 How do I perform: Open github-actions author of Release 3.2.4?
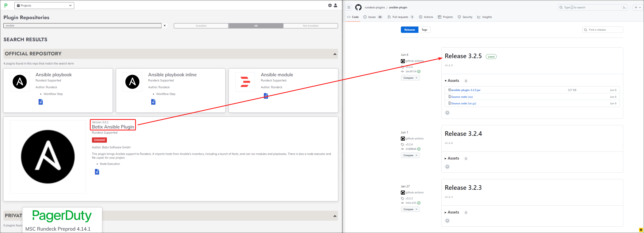(414, 139)
